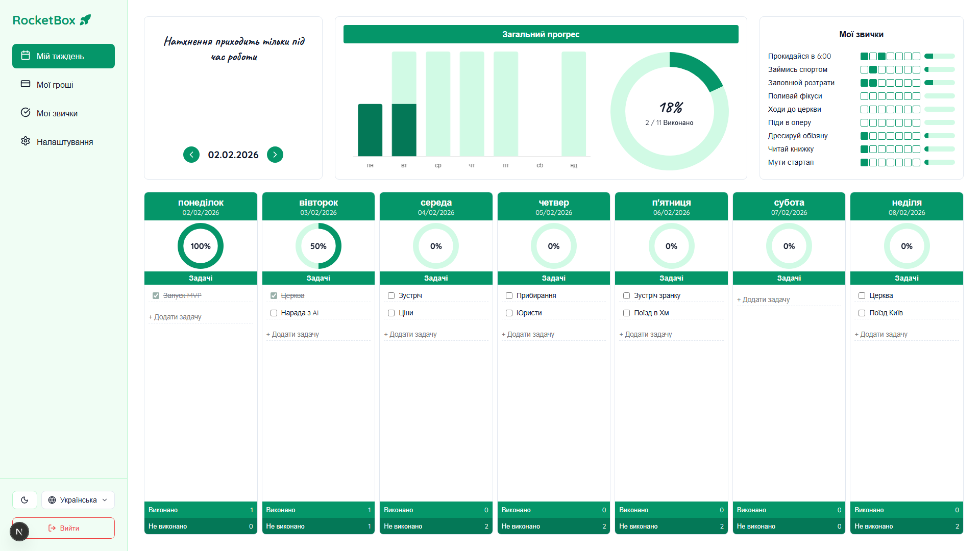Open Мої звички with the checkmark icon
Screen dimensions: 980x551
point(26,113)
